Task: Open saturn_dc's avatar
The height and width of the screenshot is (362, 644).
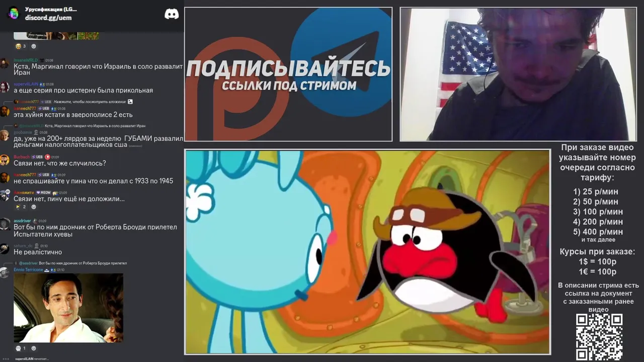Action: (x=5, y=249)
